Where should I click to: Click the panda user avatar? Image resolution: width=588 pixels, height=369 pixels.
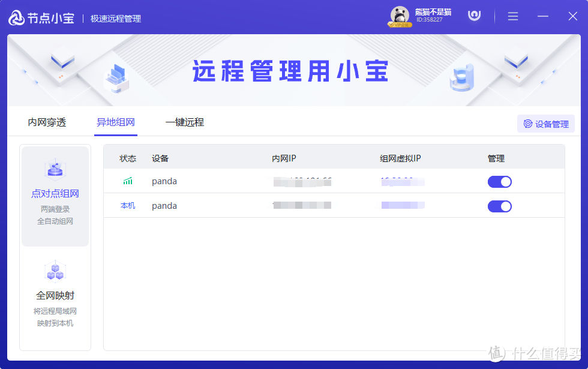tap(400, 16)
